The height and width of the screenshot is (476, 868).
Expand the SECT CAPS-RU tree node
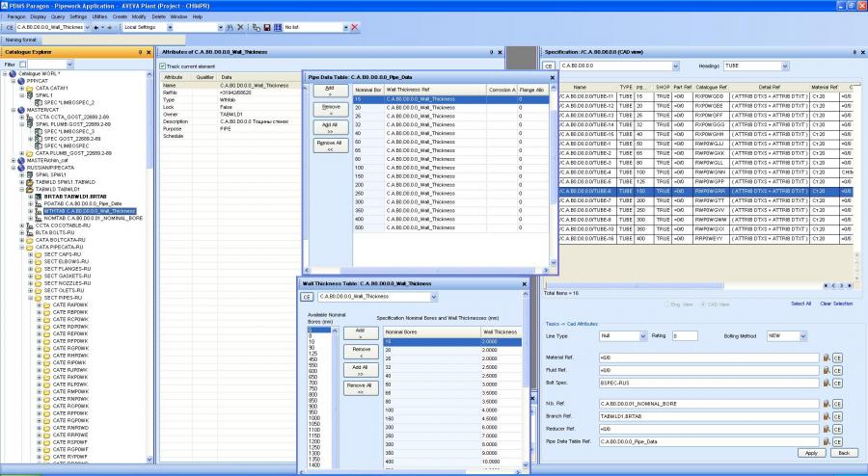[x=31, y=254]
